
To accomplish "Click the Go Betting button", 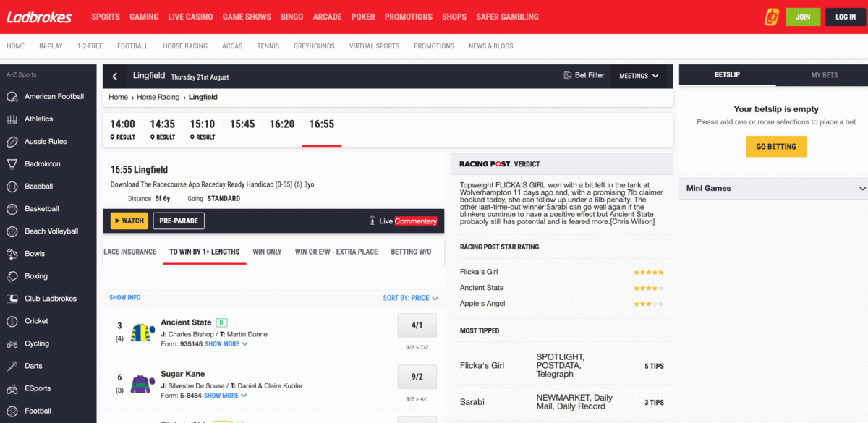I will 776,147.
